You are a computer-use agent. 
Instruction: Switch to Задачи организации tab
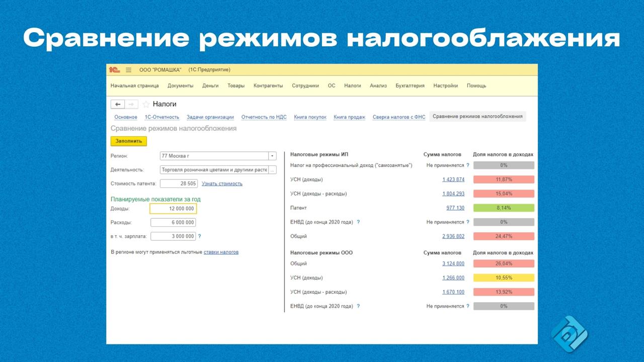pos(210,117)
